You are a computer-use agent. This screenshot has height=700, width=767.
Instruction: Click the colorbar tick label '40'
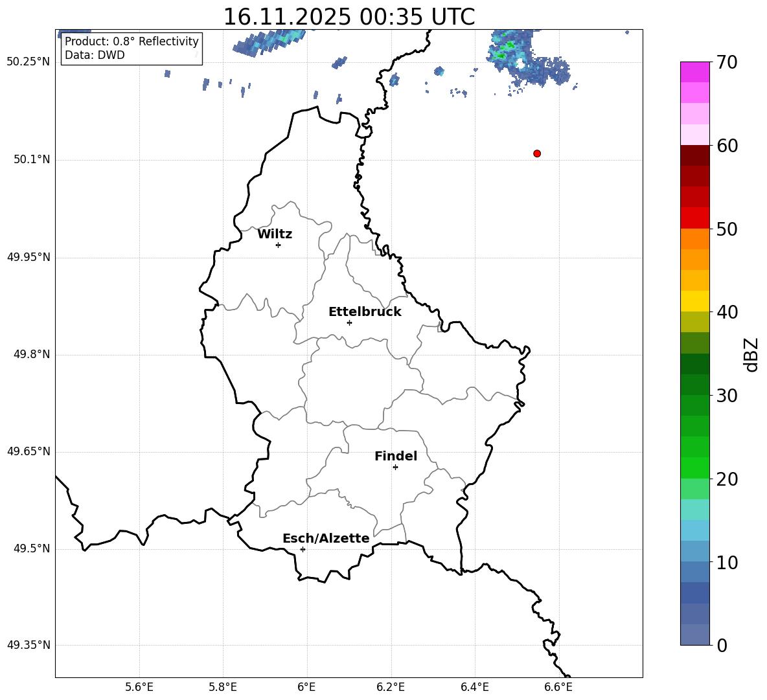727,312
